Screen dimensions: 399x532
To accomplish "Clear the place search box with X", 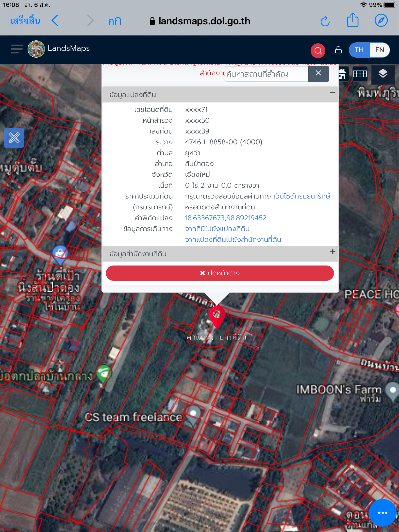I will tap(318, 73).
